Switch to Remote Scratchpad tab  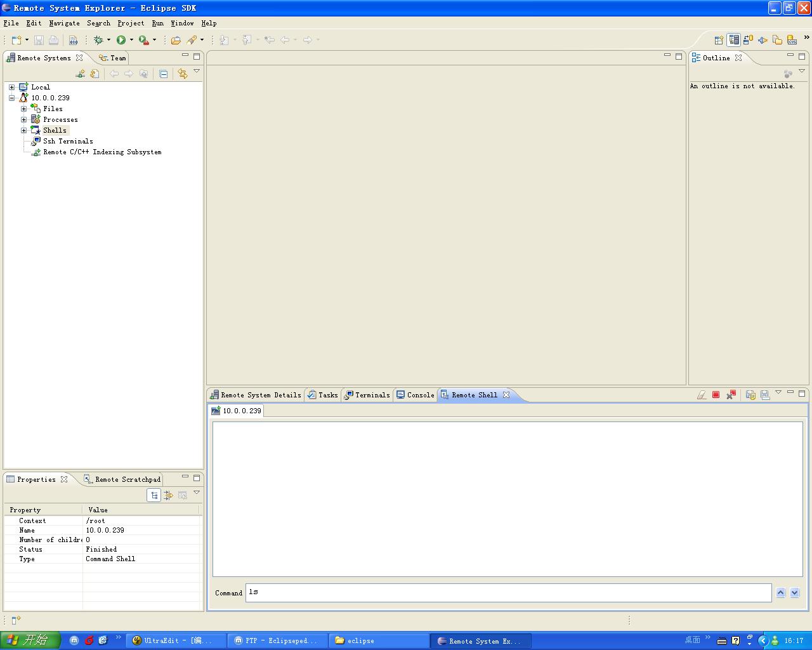(122, 479)
